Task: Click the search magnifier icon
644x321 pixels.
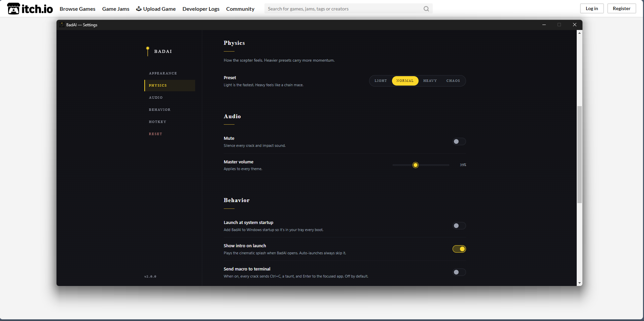Action: pyautogui.click(x=426, y=9)
